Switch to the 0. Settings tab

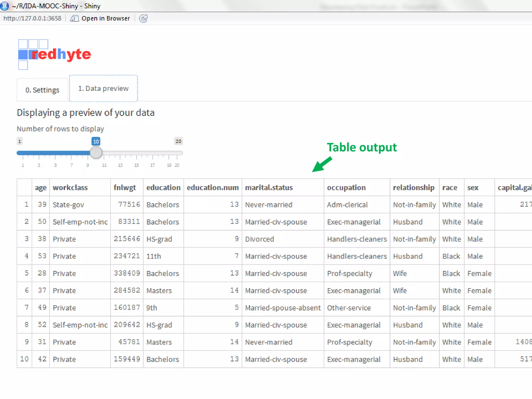(42, 90)
